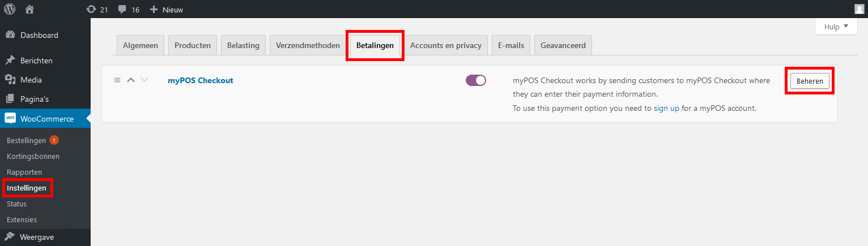
Task: Open the myPOS Checkout title link
Action: click(201, 80)
